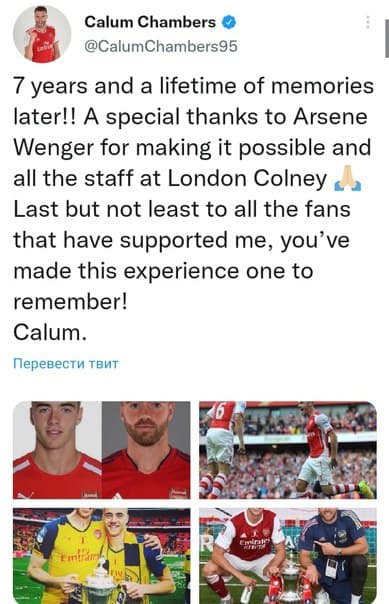This screenshot has width=389, height=604.
Task: Click the 'Перевести твит' translate link
Action: [x=66, y=363]
